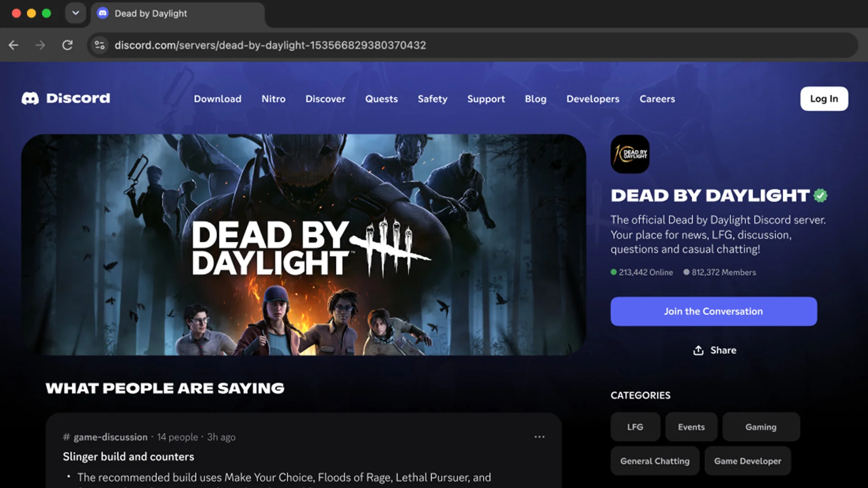
Task: Click the browser forward arrow
Action: (x=40, y=45)
